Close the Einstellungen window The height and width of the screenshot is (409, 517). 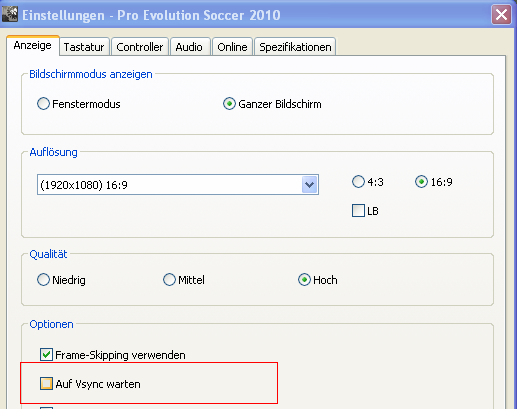pyautogui.click(x=501, y=15)
